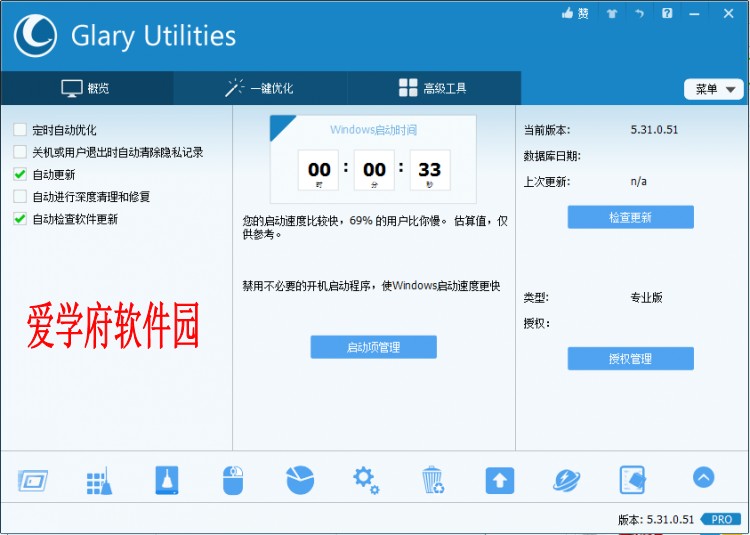Enable 定时自动优化 checkbox
Viewport: 750px width, 535px height.
tap(20, 130)
